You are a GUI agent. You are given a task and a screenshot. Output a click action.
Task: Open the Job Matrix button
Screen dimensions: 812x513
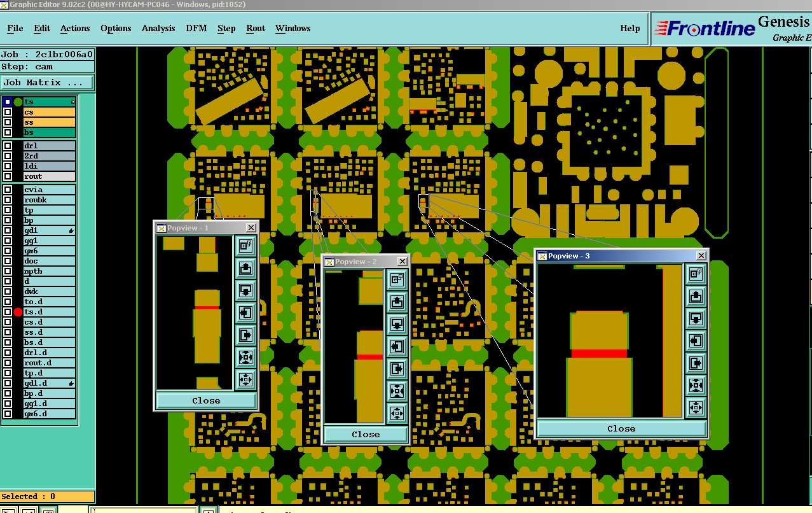(x=47, y=83)
